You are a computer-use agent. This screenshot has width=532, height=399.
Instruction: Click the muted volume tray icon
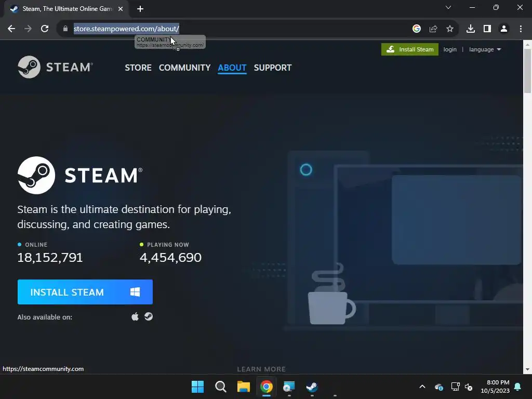point(469,387)
